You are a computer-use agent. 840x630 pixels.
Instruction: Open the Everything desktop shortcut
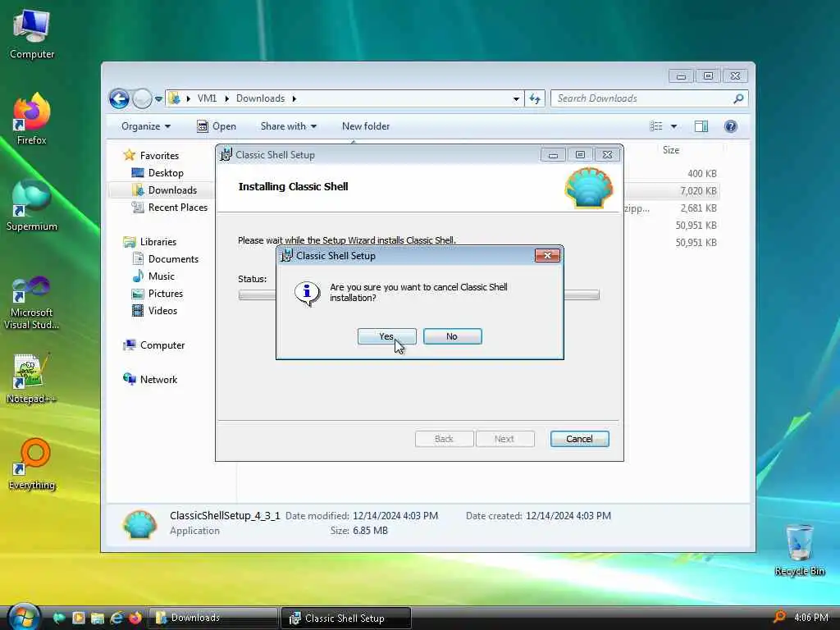click(x=32, y=464)
